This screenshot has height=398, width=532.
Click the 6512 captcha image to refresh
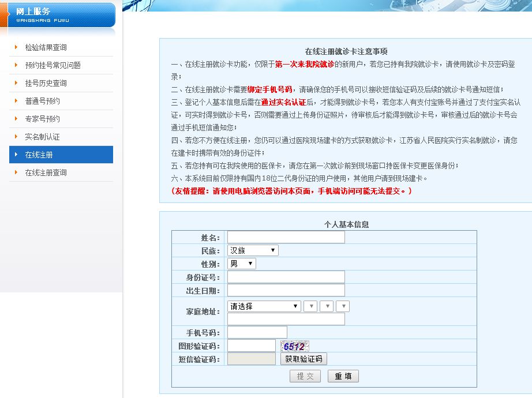point(294,346)
